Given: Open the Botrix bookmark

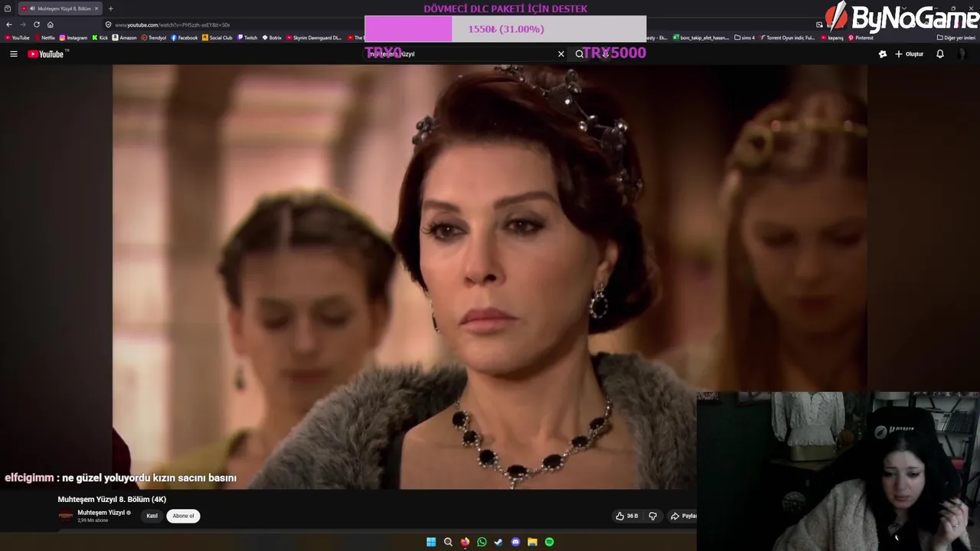Looking at the screenshot, I should 273,37.
